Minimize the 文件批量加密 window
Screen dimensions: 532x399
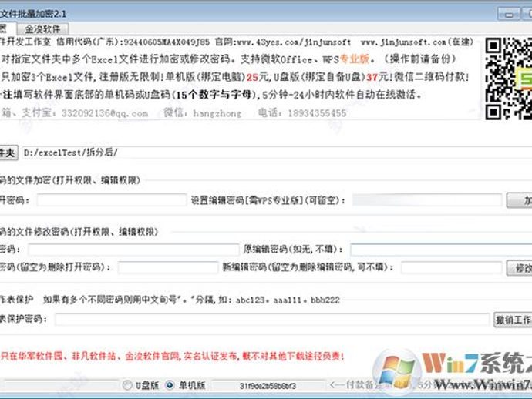click(x=508, y=14)
